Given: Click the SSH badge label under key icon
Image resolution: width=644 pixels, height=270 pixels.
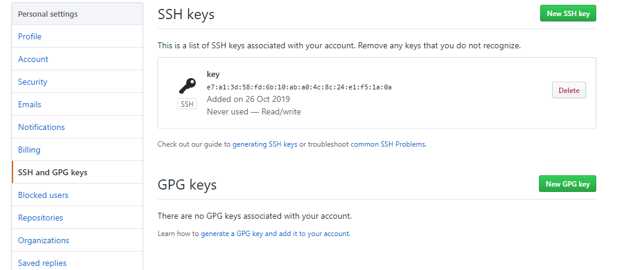Looking at the screenshot, I should pyautogui.click(x=187, y=104).
